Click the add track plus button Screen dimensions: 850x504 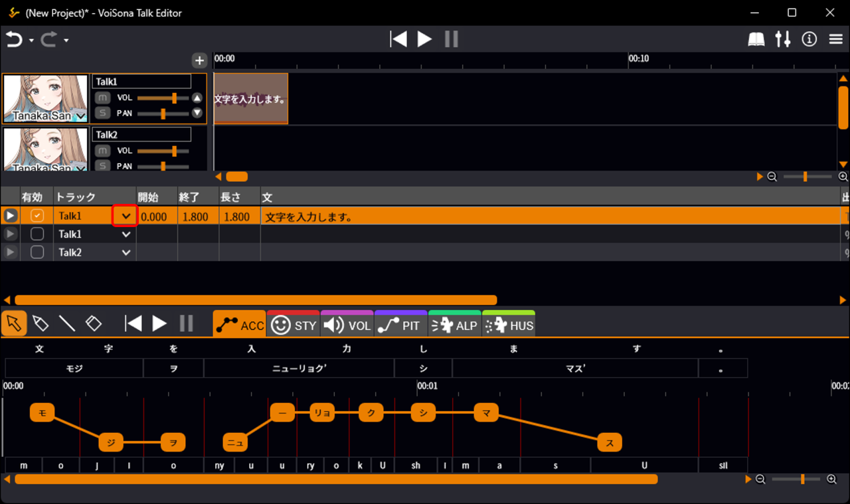coord(199,60)
